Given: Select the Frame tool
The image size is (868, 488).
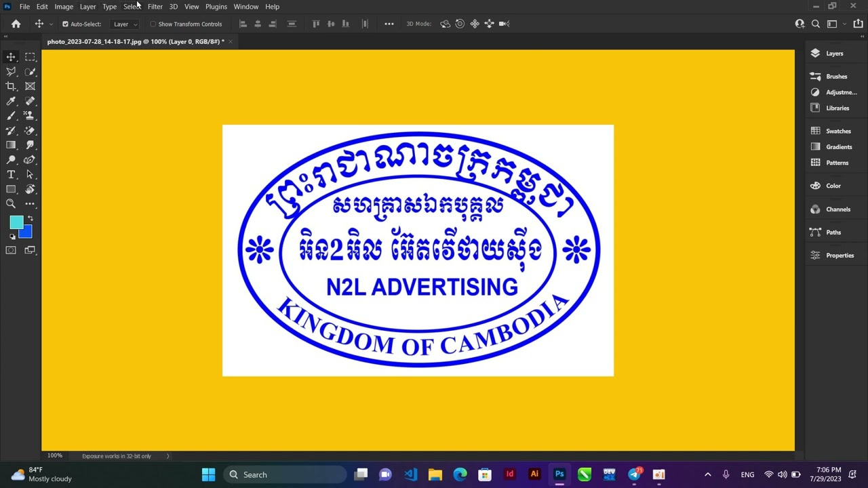Looking at the screenshot, I should [x=30, y=86].
